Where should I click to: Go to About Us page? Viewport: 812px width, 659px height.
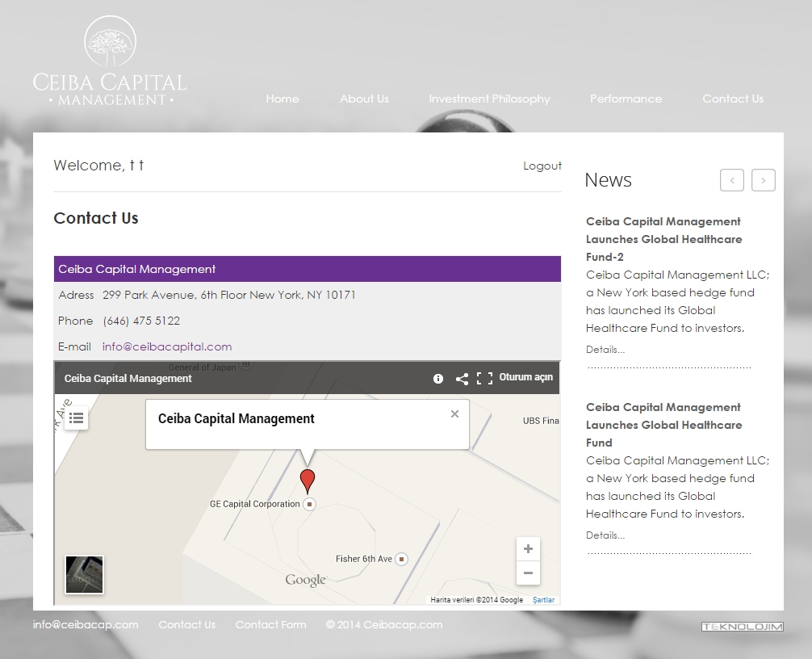point(364,99)
